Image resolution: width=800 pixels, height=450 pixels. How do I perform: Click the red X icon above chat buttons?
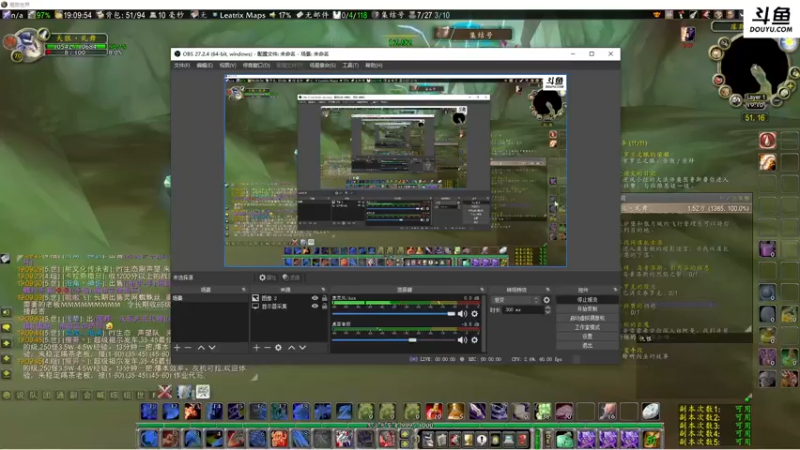click(165, 392)
